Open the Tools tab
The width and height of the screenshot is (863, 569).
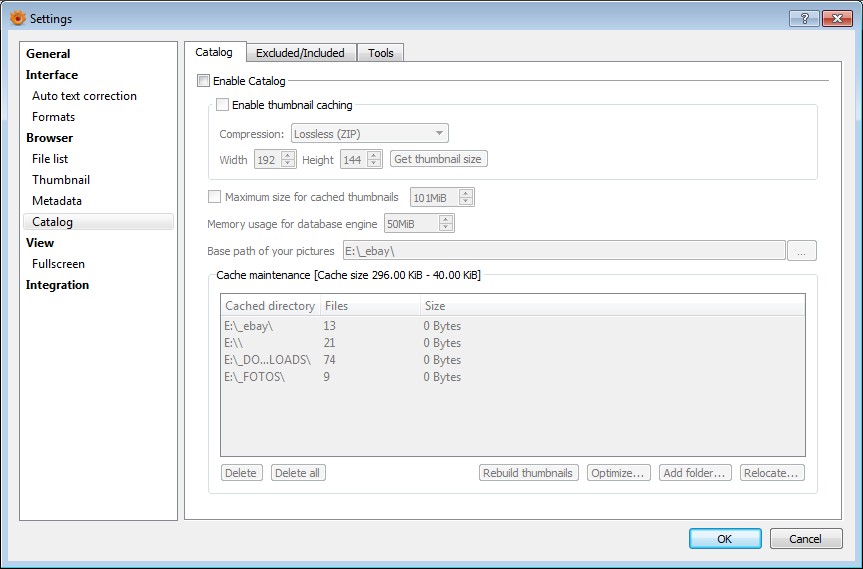click(380, 53)
